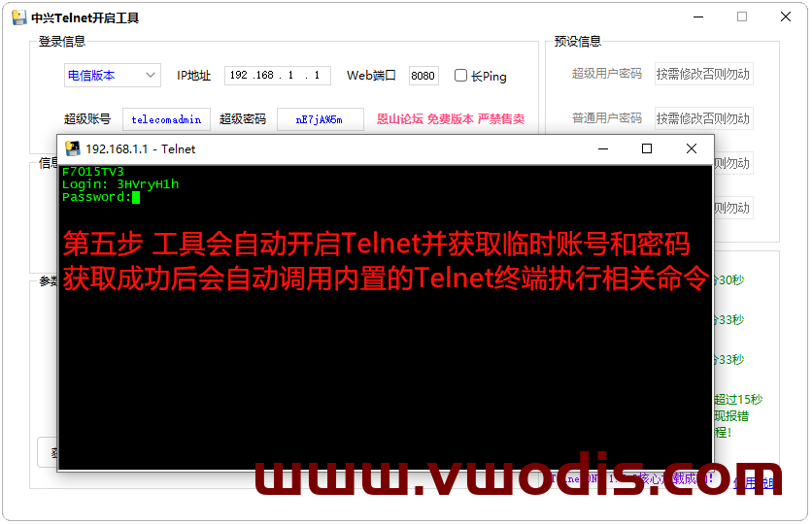
Task: Maximize the 192.168.1.1 Telnet window
Action: [647, 149]
